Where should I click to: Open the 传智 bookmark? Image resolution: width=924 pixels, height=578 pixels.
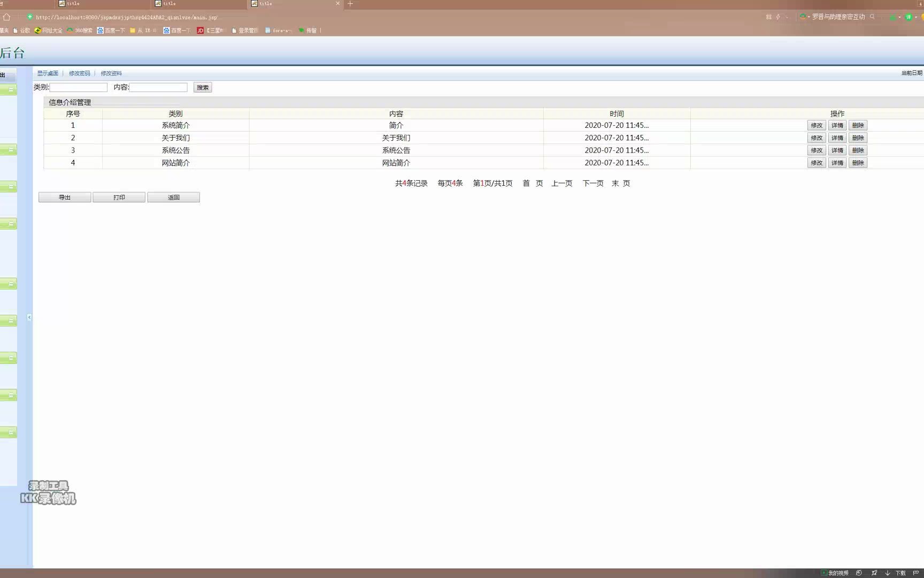click(x=307, y=31)
